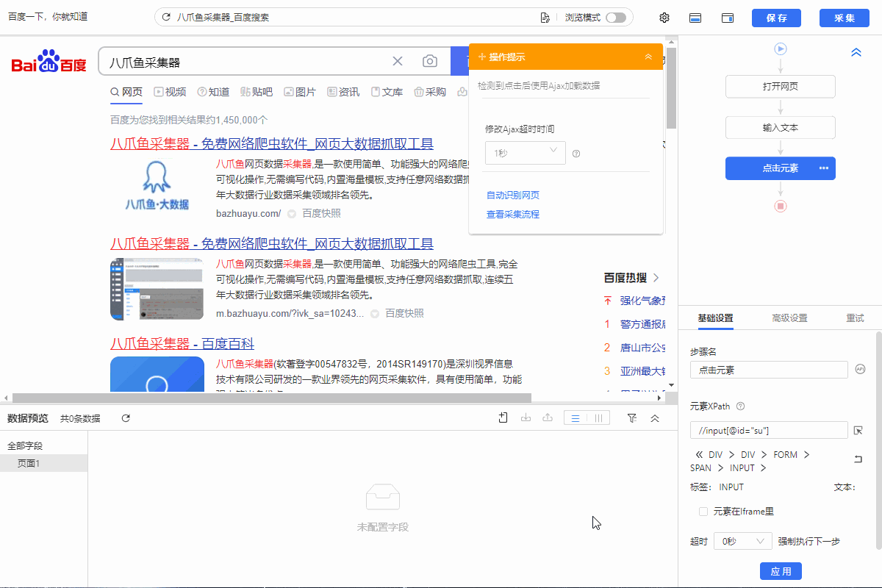
Task: Click the import-data icon in the preview toolbar
Action: (x=526, y=417)
